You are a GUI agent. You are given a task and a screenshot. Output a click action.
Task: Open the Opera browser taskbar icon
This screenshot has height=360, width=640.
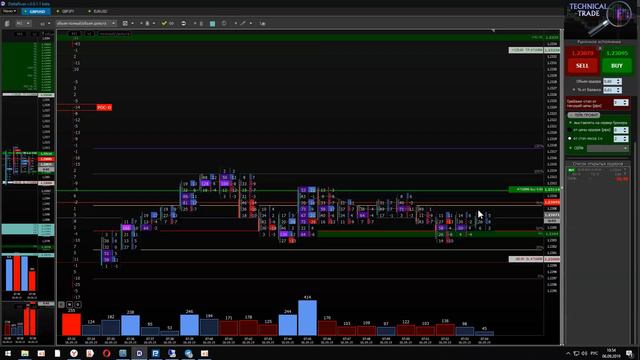107,353
